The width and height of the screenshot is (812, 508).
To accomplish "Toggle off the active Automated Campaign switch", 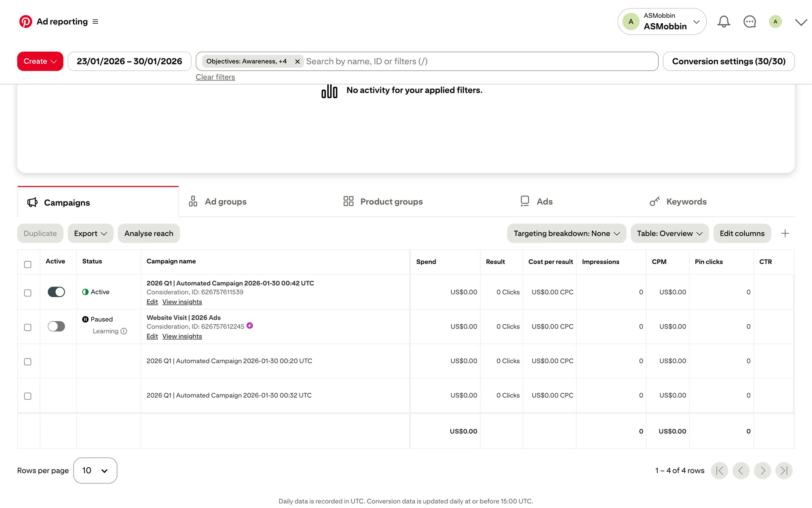I will (56, 292).
